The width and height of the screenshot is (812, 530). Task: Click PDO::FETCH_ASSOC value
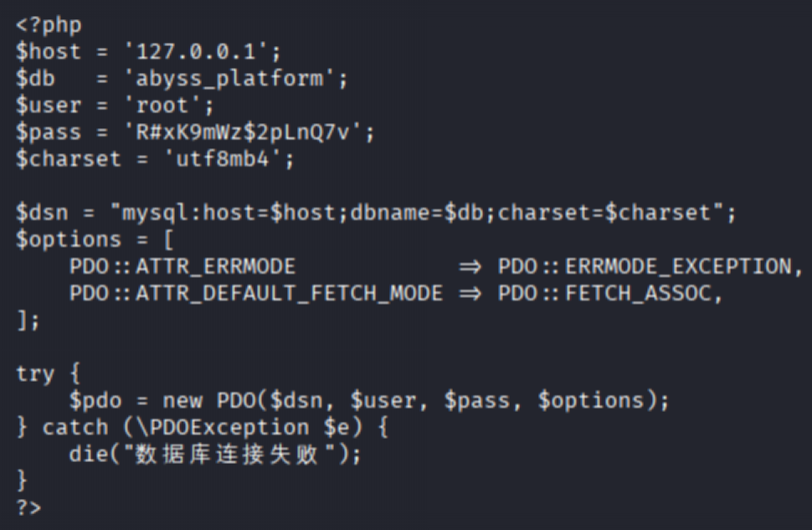[x=604, y=294]
